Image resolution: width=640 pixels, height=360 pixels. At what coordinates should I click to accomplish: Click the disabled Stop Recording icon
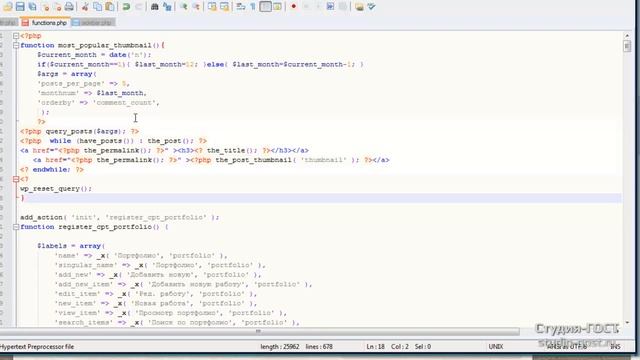306,7
